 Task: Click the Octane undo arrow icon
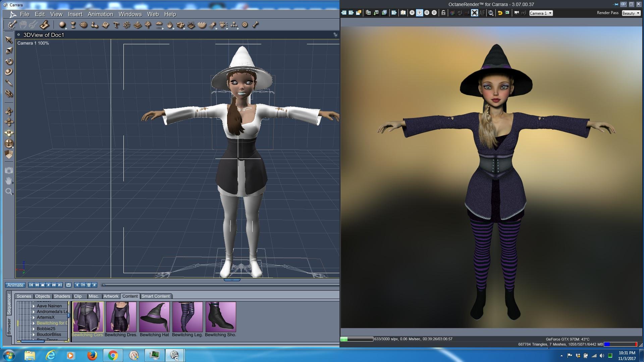point(500,13)
